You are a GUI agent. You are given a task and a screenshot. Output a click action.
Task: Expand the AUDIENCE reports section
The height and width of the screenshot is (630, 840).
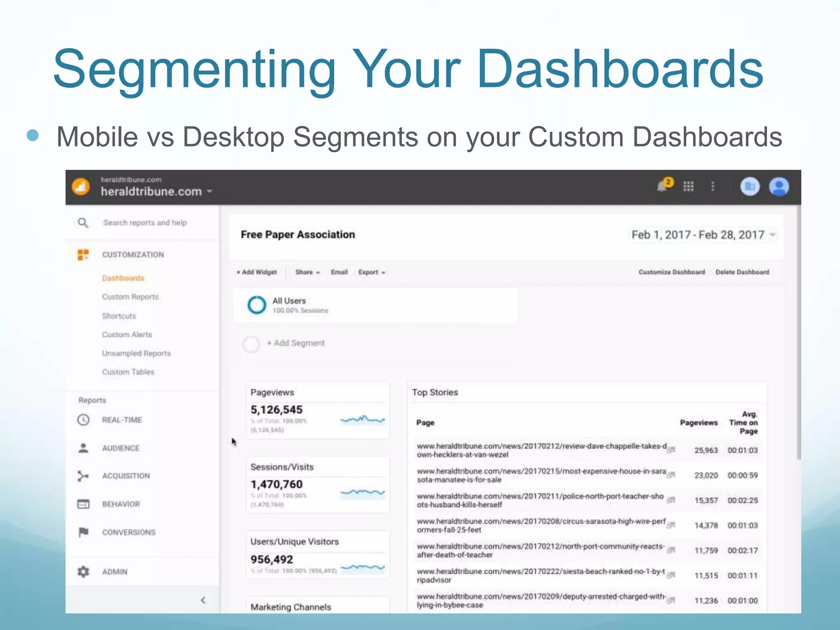(x=121, y=448)
